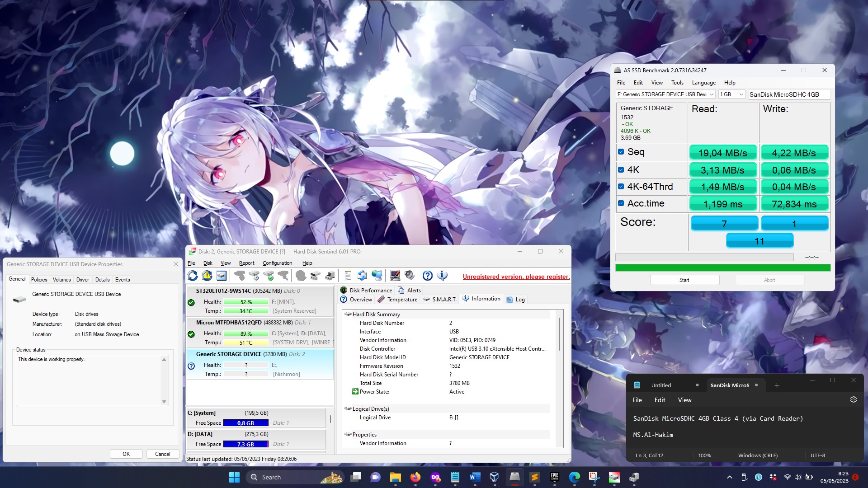868x488 pixels.
Task: Collapse the Properties section in Information tab
Action: [x=348, y=435]
